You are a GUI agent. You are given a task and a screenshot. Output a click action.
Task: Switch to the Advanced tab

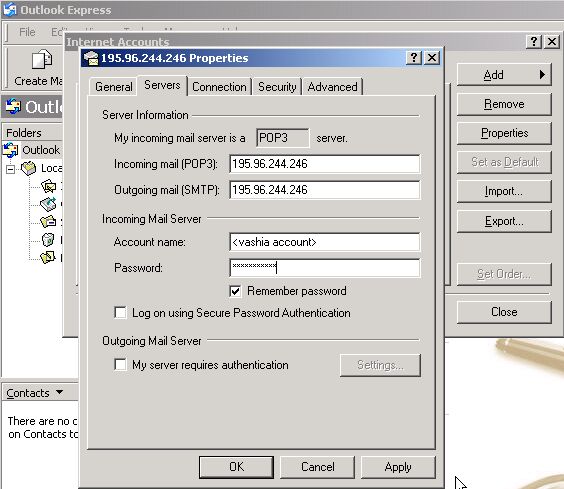332,87
